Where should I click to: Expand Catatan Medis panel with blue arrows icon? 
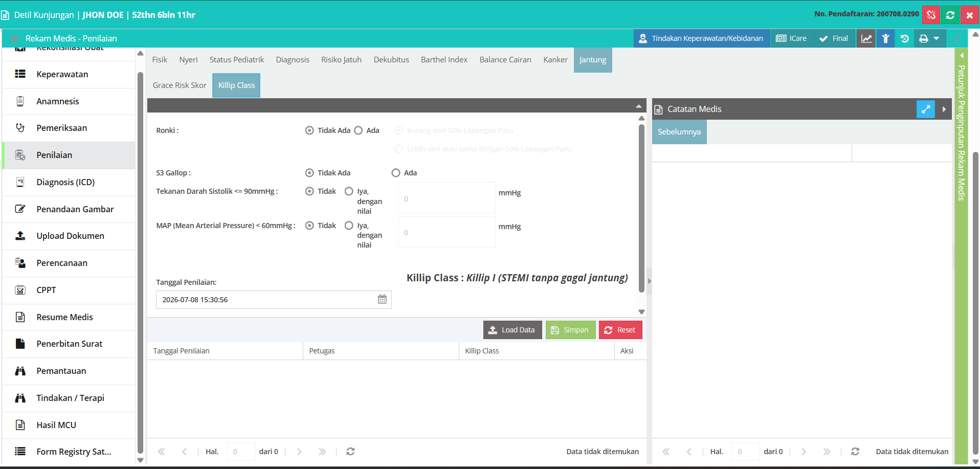(926, 109)
